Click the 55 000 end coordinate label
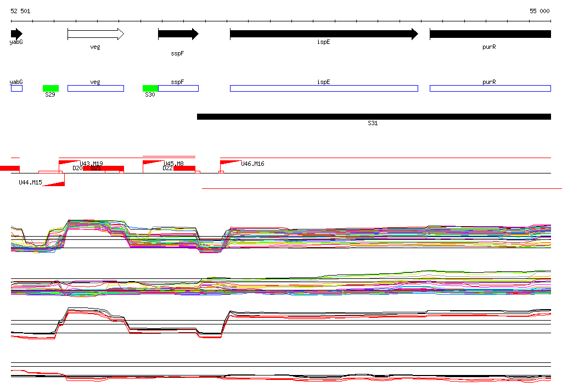Screen dimensions: 562x392 539,11
